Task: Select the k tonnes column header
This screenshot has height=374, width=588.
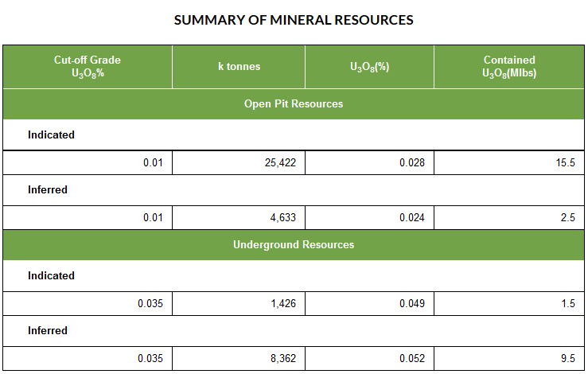Action: click(x=239, y=67)
